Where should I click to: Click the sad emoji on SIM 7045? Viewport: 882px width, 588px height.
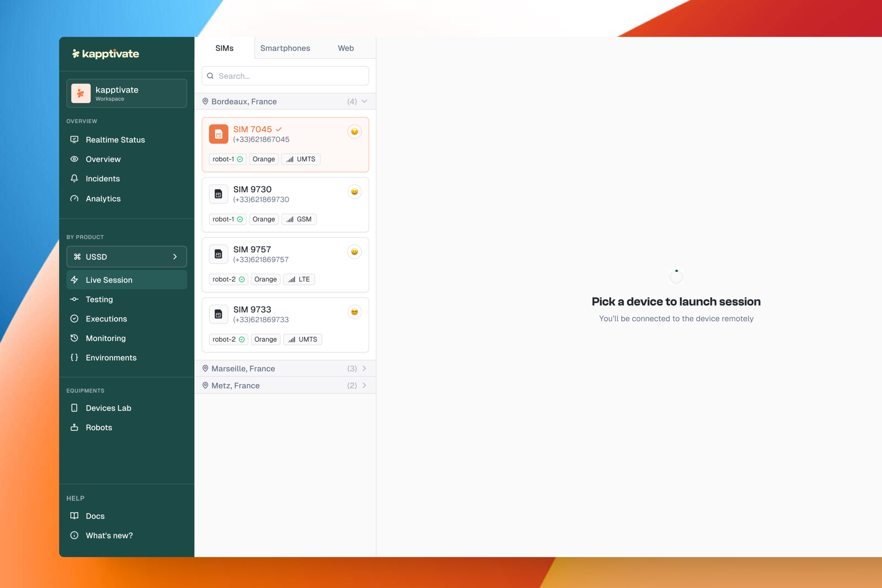coord(354,132)
